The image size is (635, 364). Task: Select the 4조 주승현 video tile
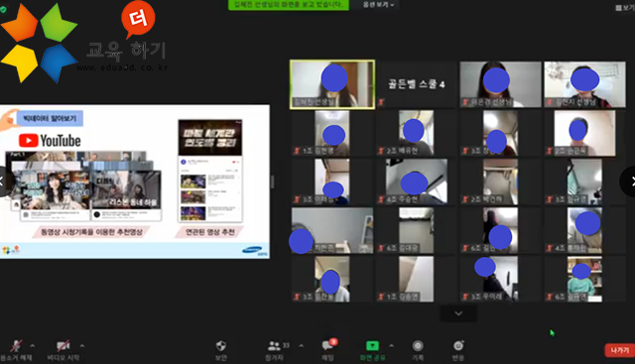(x=417, y=182)
